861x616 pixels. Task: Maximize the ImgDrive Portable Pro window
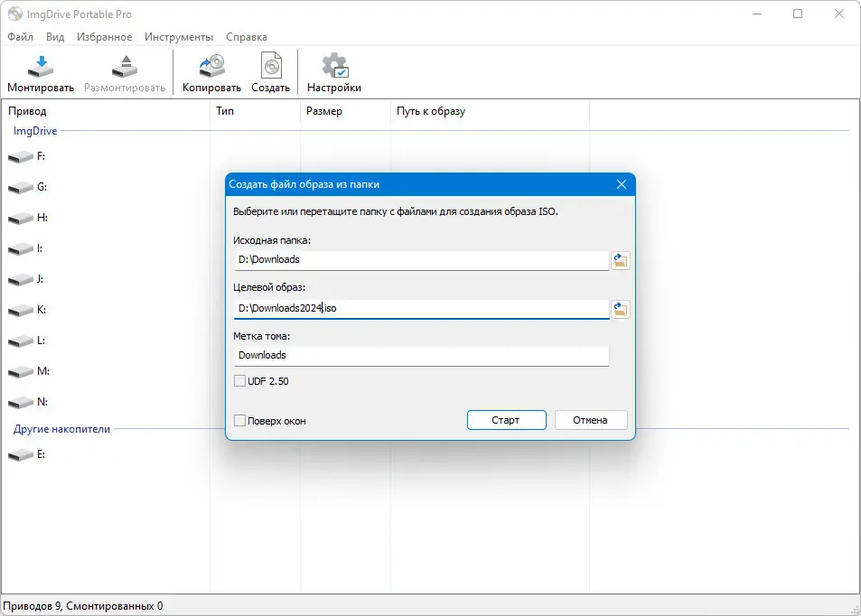click(x=798, y=14)
